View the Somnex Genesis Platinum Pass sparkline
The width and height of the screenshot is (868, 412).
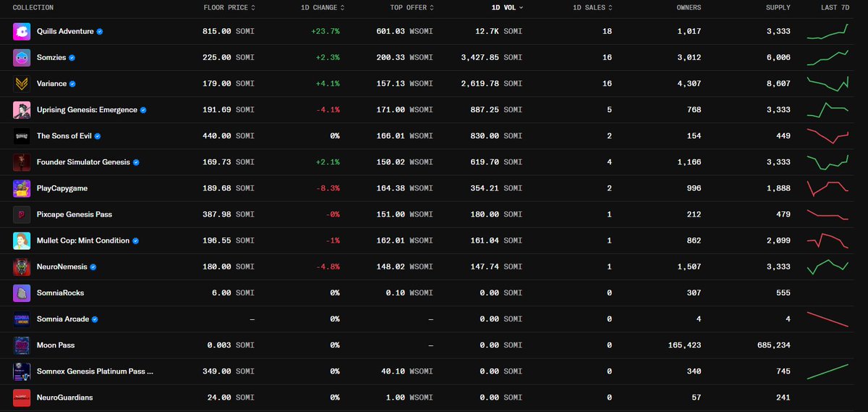[x=827, y=371]
